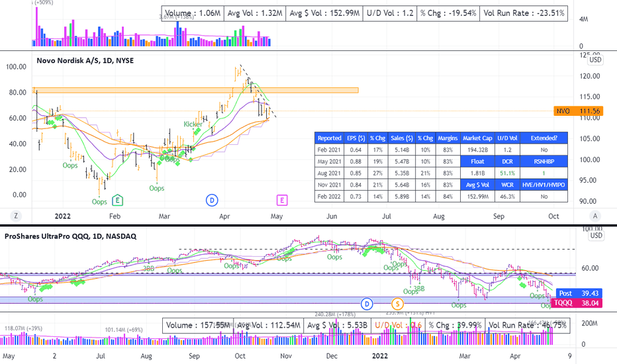Click the Vol Run Rate : -23.51% stat box
The width and height of the screenshot is (617, 364).
[x=524, y=13]
